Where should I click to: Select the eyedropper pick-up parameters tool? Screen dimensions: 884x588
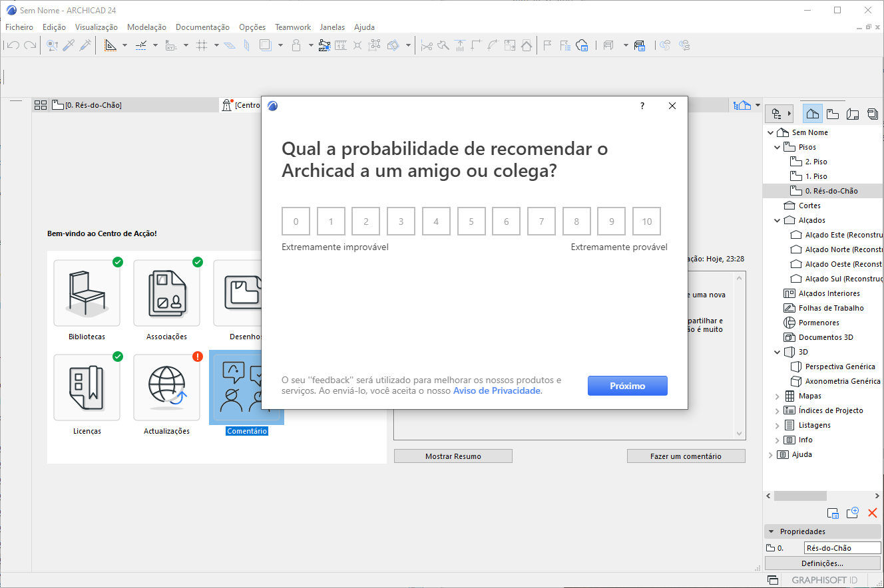(69, 45)
